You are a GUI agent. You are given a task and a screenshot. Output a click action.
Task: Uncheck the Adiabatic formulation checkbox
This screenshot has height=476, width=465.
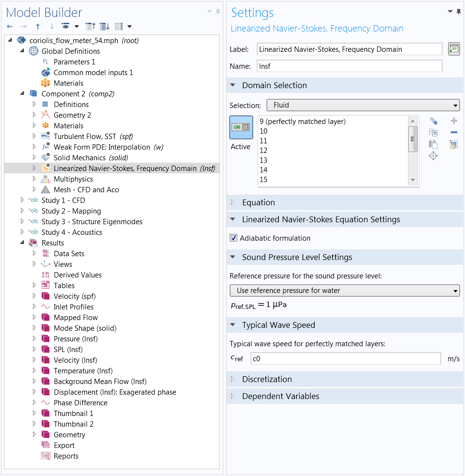[233, 238]
